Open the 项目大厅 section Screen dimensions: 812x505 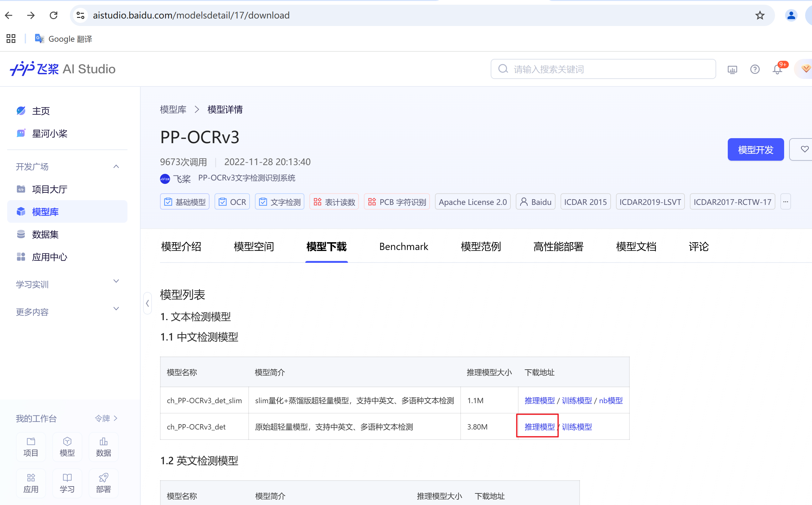coord(49,189)
